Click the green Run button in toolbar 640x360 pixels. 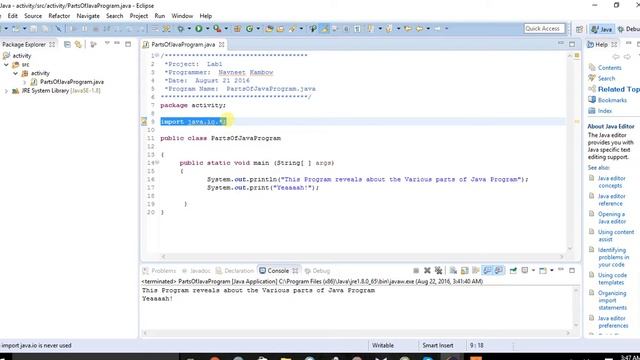coord(199,29)
